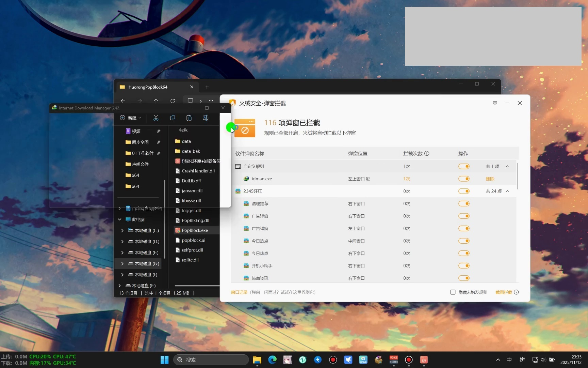Add a new Explorer tab with plus icon
Viewport: 588px width, 368px height.
tap(207, 87)
